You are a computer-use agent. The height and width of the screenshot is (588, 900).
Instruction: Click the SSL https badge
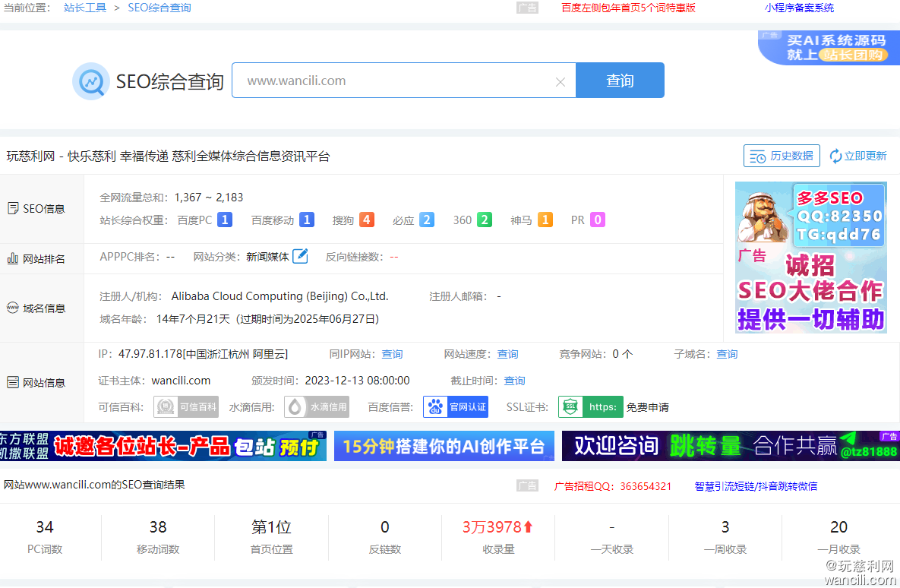click(591, 407)
